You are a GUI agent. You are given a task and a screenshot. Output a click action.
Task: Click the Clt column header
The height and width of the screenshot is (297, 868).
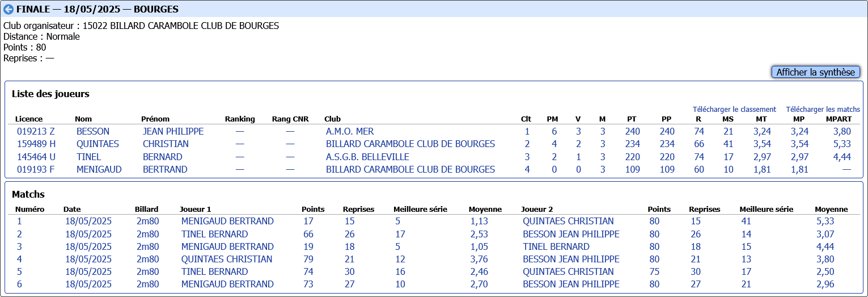pyautogui.click(x=526, y=119)
